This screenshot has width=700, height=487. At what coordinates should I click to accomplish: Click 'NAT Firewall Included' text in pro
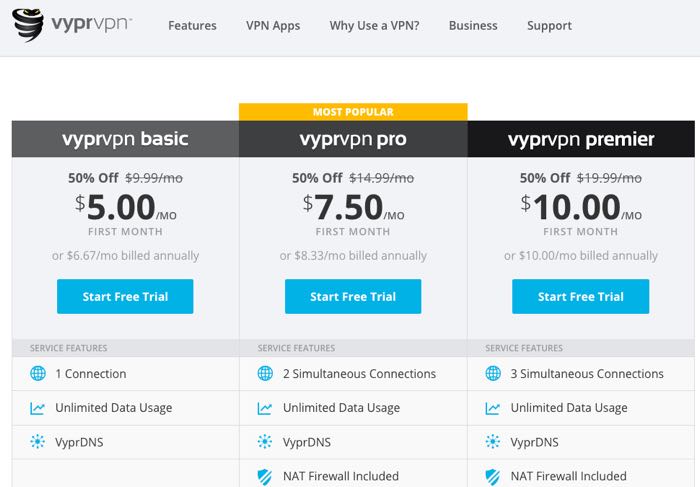[x=341, y=476]
